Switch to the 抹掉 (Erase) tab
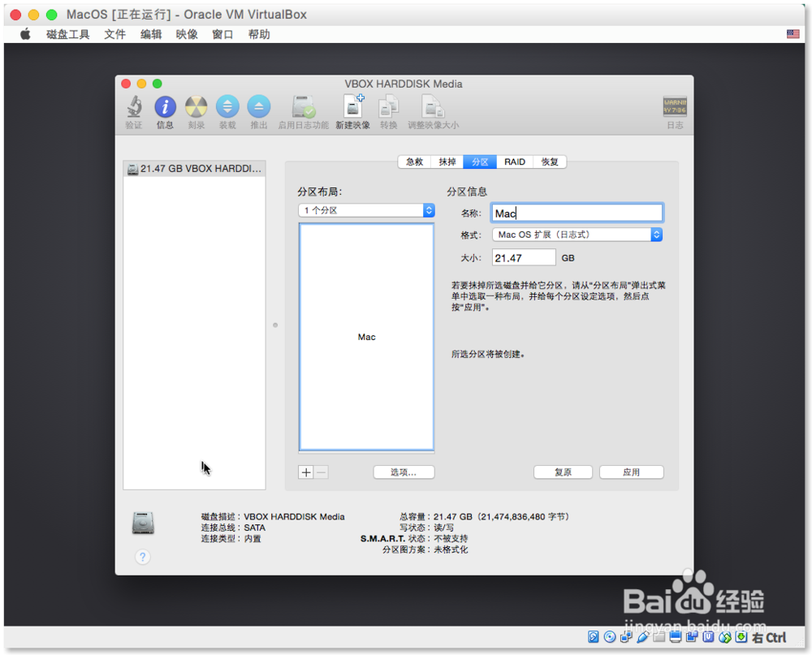The width and height of the screenshot is (812, 655). 446,162
